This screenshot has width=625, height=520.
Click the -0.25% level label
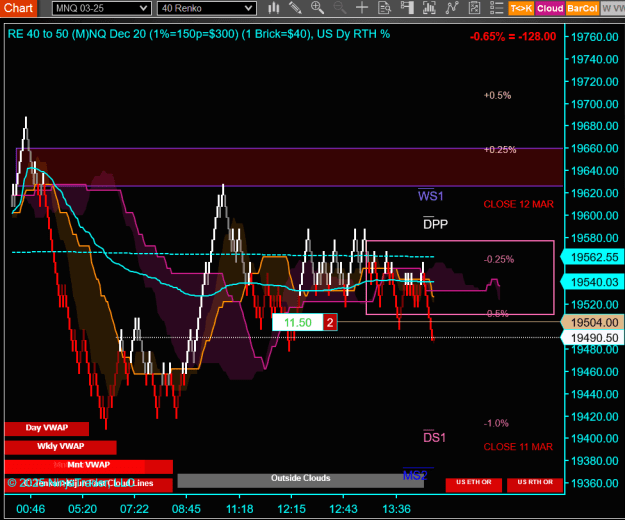point(499,260)
